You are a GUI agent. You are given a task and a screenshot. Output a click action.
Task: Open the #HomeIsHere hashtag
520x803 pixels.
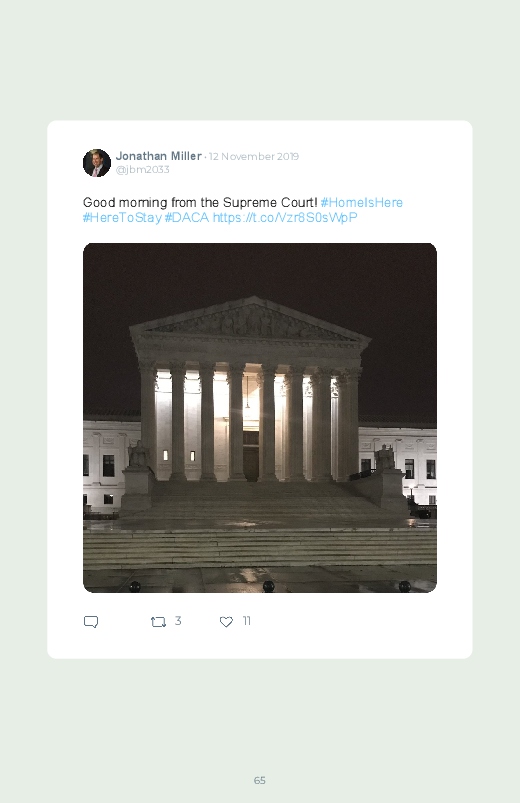point(362,203)
